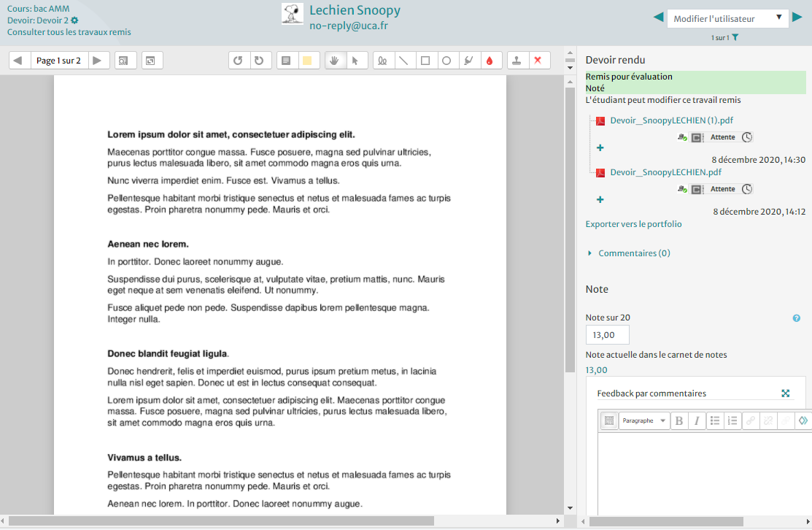
Task: Toggle bold in the feedback editor
Action: pyautogui.click(x=679, y=420)
